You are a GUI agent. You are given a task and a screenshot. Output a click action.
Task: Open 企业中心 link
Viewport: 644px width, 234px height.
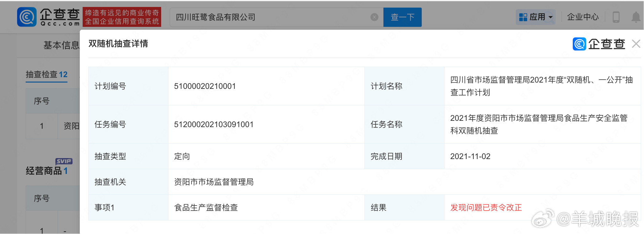pos(583,17)
